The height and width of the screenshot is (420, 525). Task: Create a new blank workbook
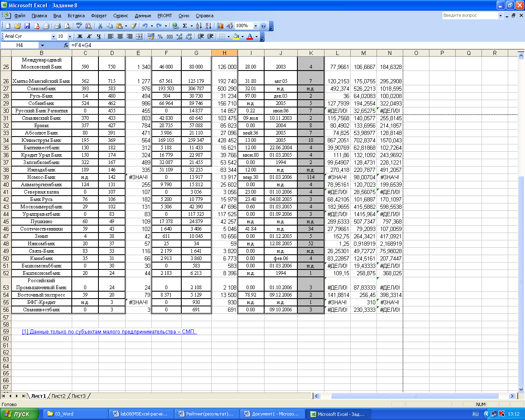click(8, 26)
